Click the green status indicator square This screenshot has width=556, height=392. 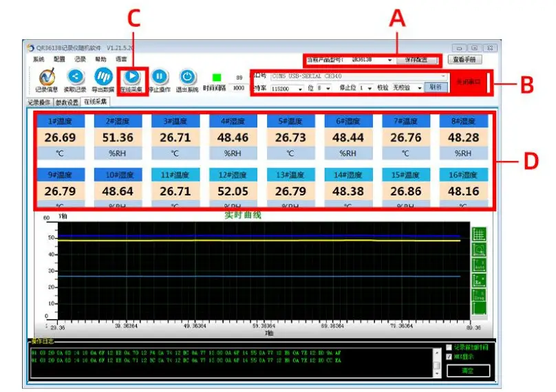216,77
